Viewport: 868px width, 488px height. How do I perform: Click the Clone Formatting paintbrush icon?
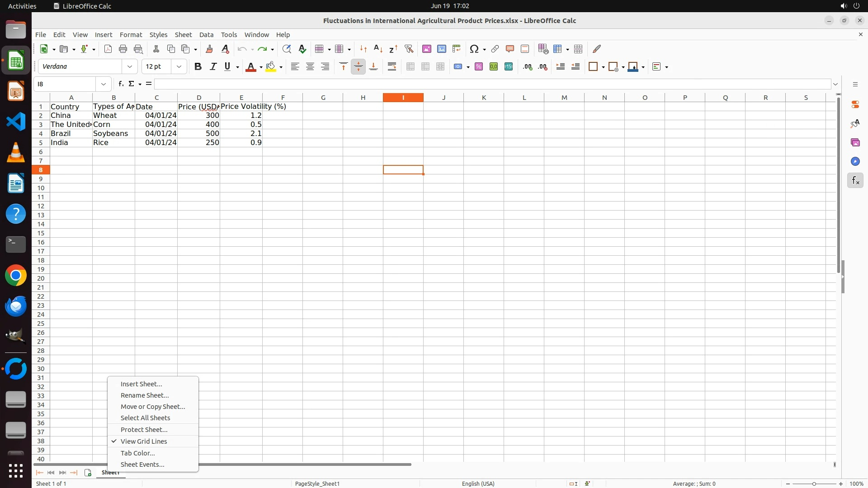pyautogui.click(x=209, y=49)
